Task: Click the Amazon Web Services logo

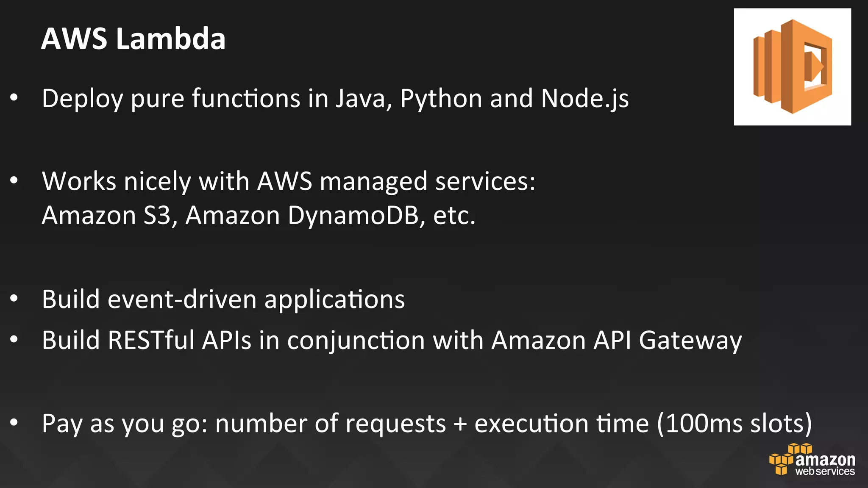Action: point(812,460)
